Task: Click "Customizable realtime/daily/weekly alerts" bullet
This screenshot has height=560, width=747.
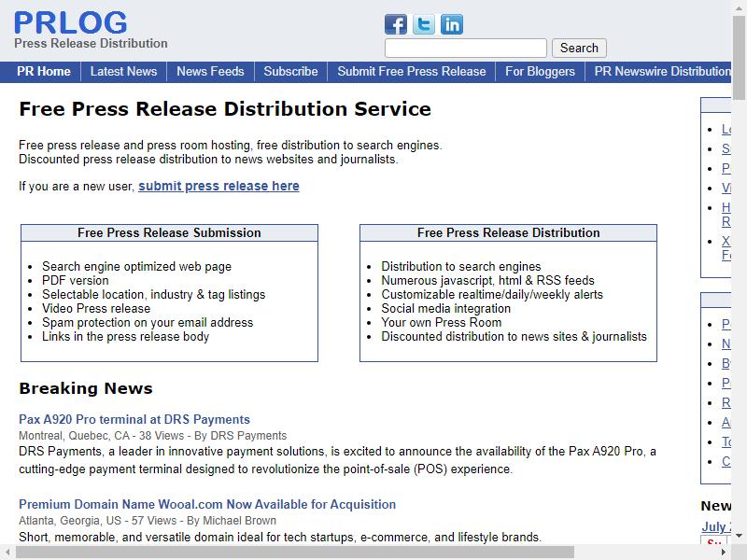Action: click(492, 294)
